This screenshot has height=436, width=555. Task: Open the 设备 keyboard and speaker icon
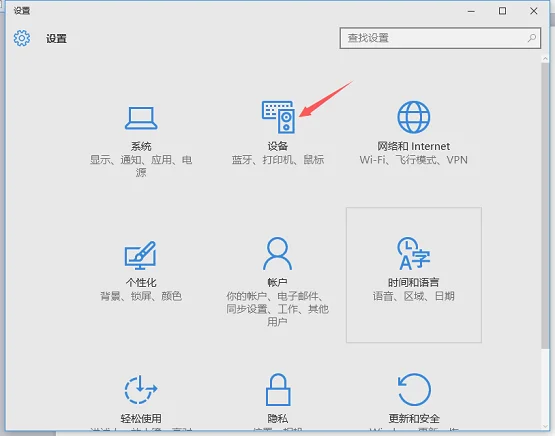tap(278, 117)
